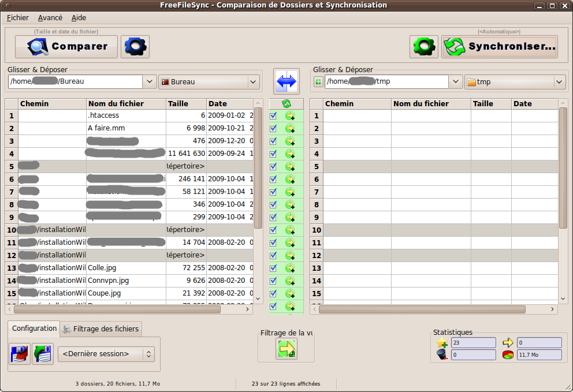Expand the left folder path history dropdown

pyautogui.click(x=150, y=81)
